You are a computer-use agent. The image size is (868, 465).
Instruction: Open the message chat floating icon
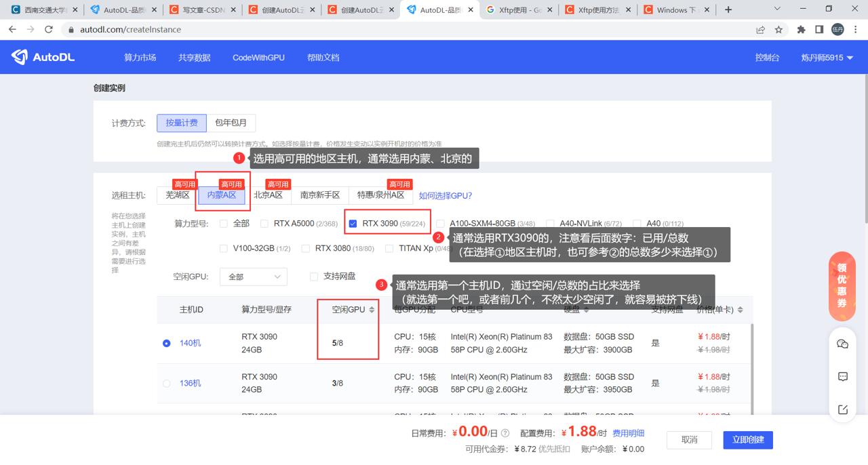pos(843,376)
